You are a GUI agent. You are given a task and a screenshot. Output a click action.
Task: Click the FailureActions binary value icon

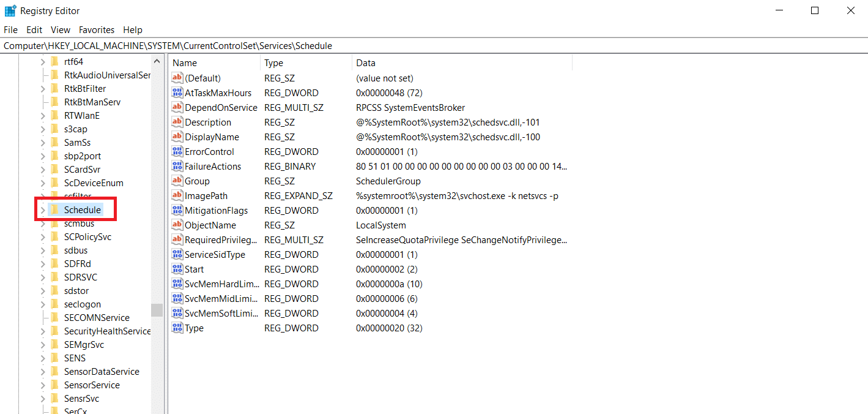177,167
